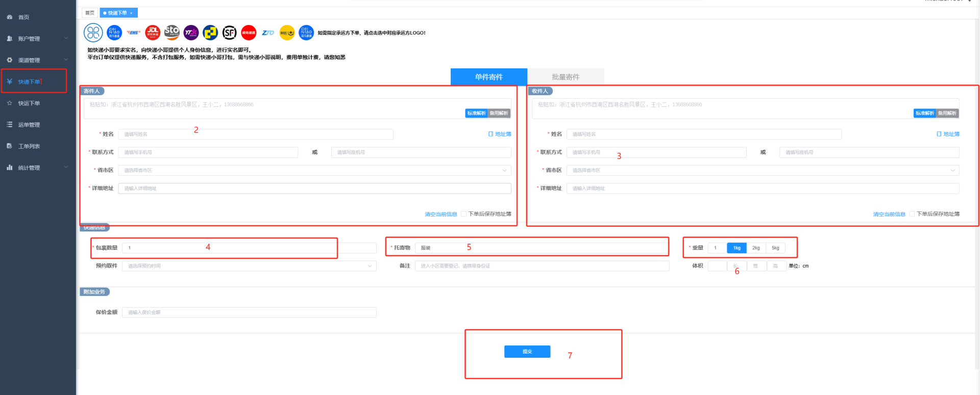Select the 2kg weight option
Viewport: 980px width, 395px height.
point(756,248)
